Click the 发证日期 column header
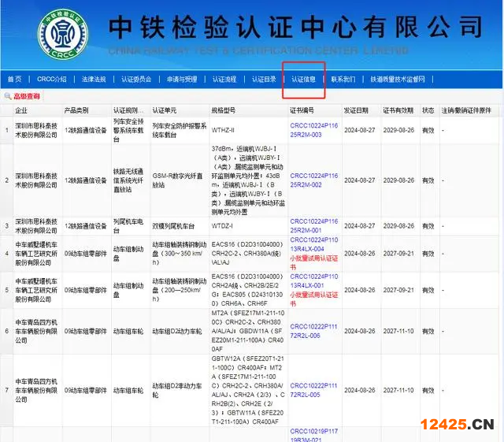 pos(356,110)
